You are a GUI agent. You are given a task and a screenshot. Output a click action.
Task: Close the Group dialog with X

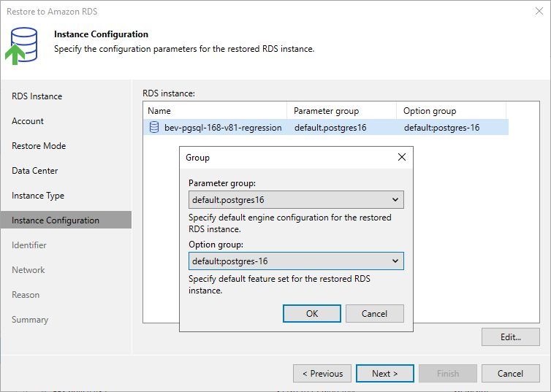402,157
